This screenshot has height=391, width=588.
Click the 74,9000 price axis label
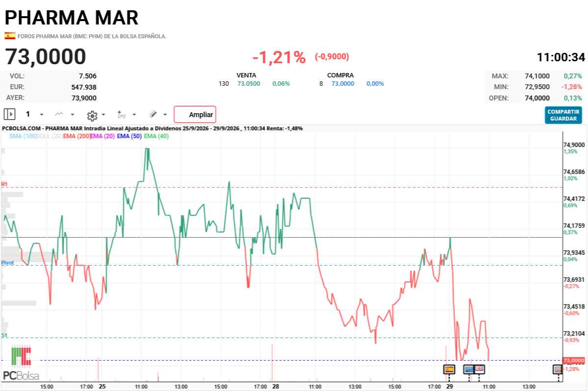[574, 145]
